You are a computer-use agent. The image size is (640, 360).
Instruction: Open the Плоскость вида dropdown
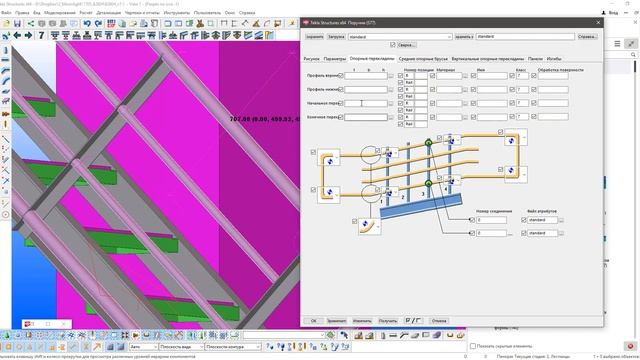tap(181, 347)
